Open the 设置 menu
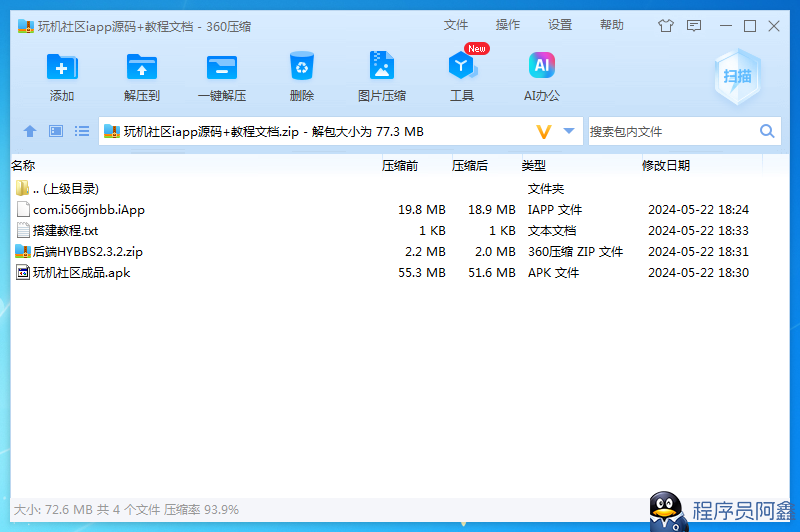800x532 pixels. coord(560,25)
